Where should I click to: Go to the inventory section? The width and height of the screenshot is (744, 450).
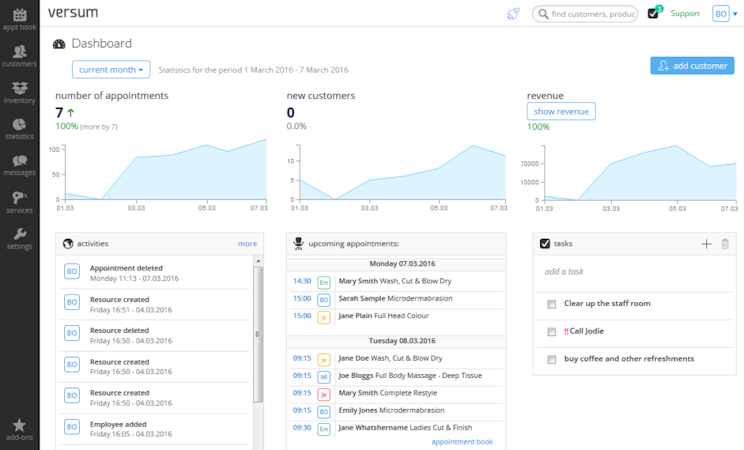(19, 93)
